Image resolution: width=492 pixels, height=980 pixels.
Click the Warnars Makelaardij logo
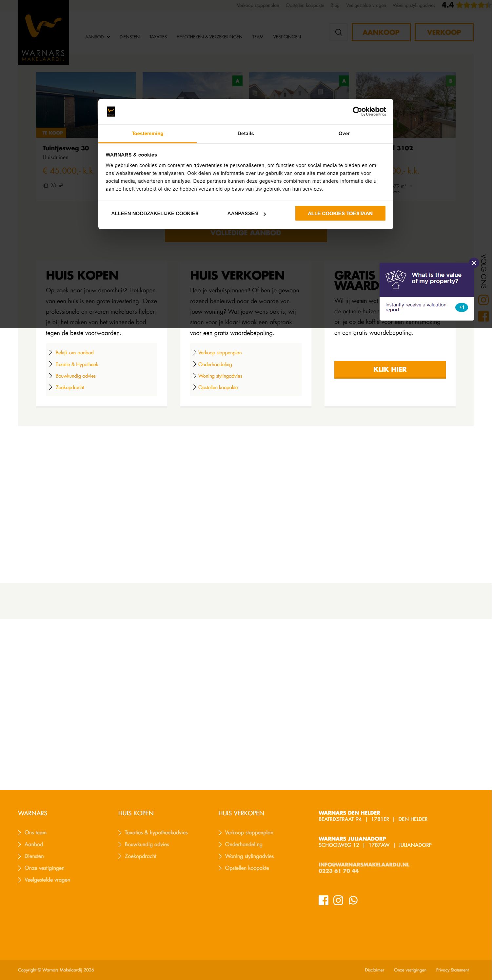point(43,32)
